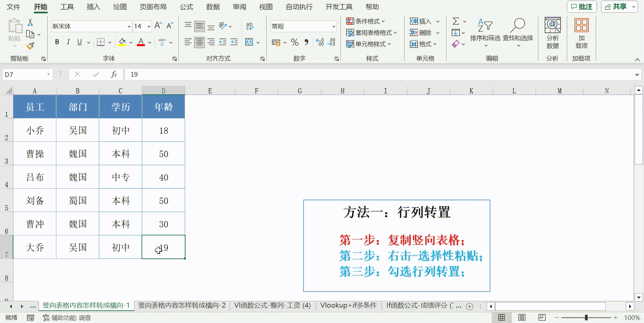The image size is (644, 323).
Task: Open Find and Select (查找和选择)
Action: pyautogui.click(x=518, y=33)
